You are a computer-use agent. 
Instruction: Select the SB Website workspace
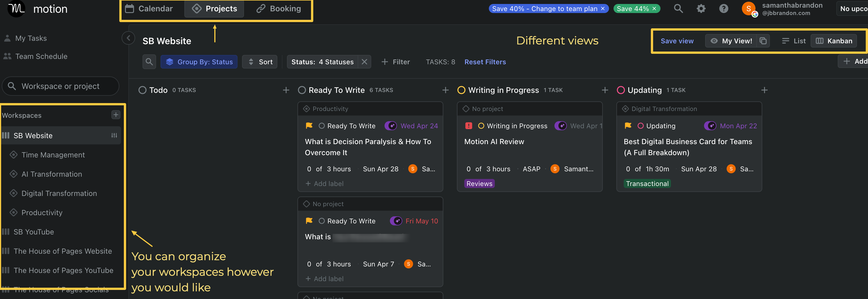(x=33, y=135)
